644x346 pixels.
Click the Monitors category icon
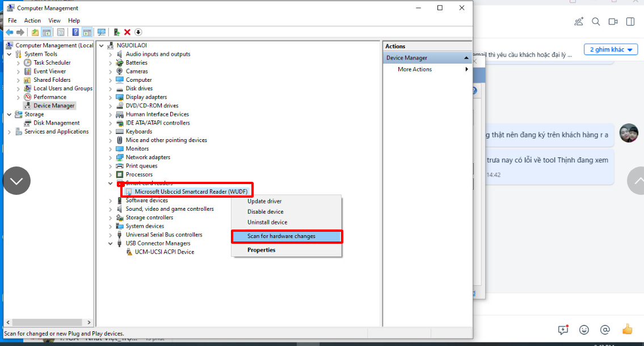click(120, 148)
